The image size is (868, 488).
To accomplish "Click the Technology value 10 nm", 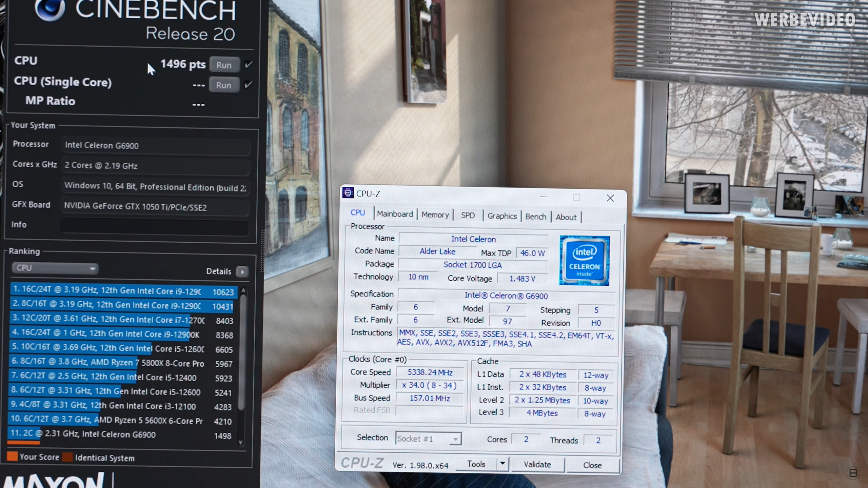I will pos(418,277).
